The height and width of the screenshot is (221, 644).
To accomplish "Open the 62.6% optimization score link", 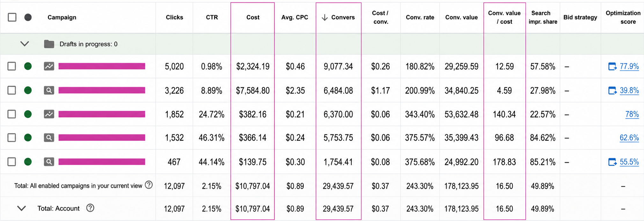I will (629, 138).
